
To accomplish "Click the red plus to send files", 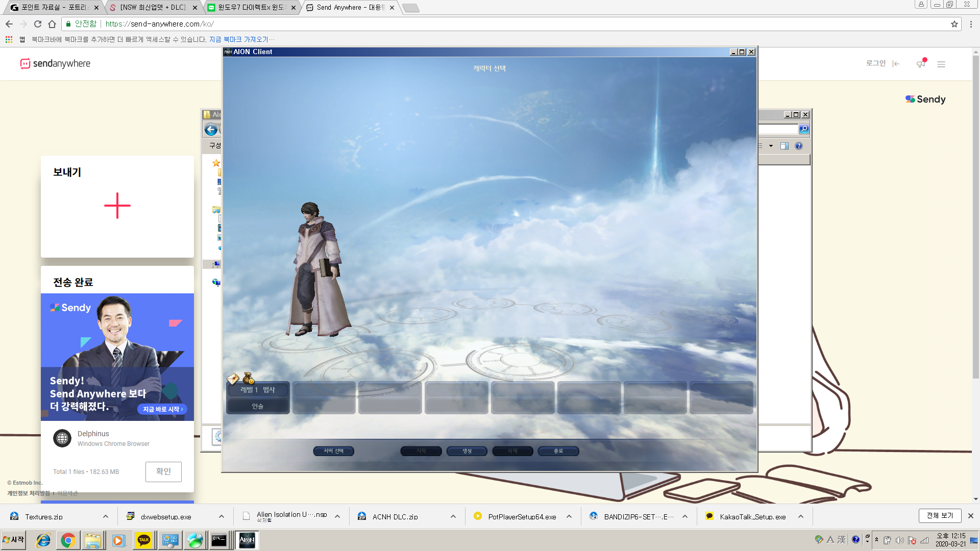I will 117,206.
